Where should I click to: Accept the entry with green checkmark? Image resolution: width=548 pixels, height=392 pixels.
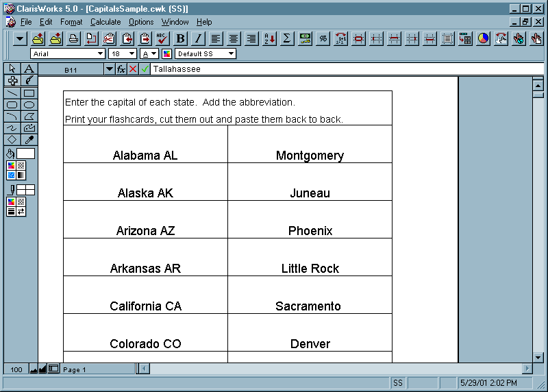(145, 69)
